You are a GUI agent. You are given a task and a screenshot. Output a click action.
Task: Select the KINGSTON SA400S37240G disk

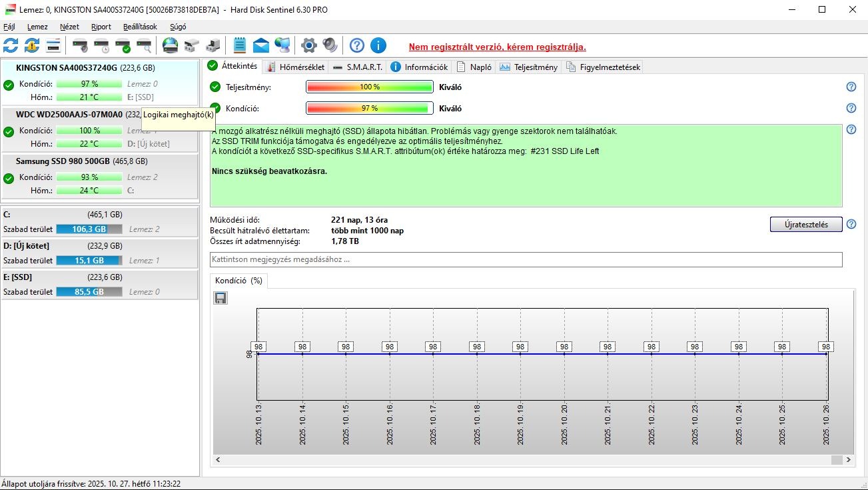tap(100, 82)
